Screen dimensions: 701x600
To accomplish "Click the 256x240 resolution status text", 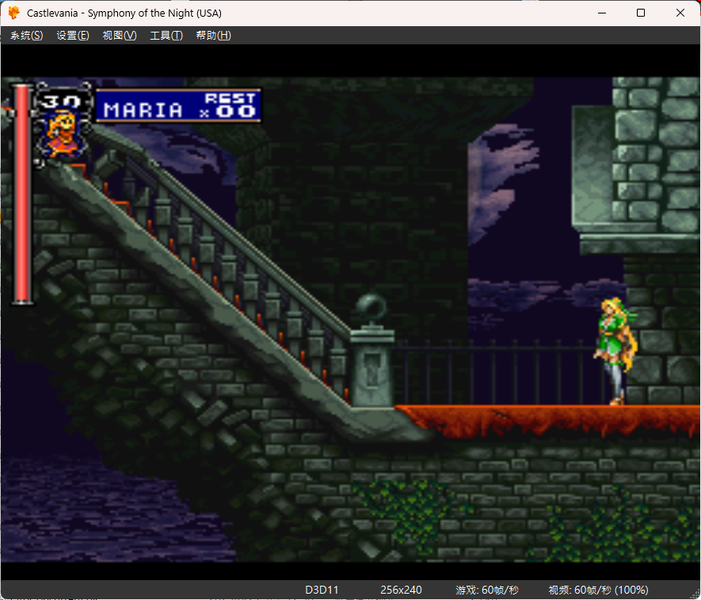I will (x=401, y=590).
